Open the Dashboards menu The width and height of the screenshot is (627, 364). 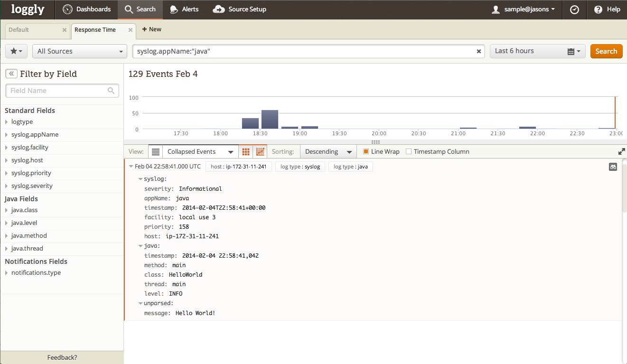click(x=87, y=9)
